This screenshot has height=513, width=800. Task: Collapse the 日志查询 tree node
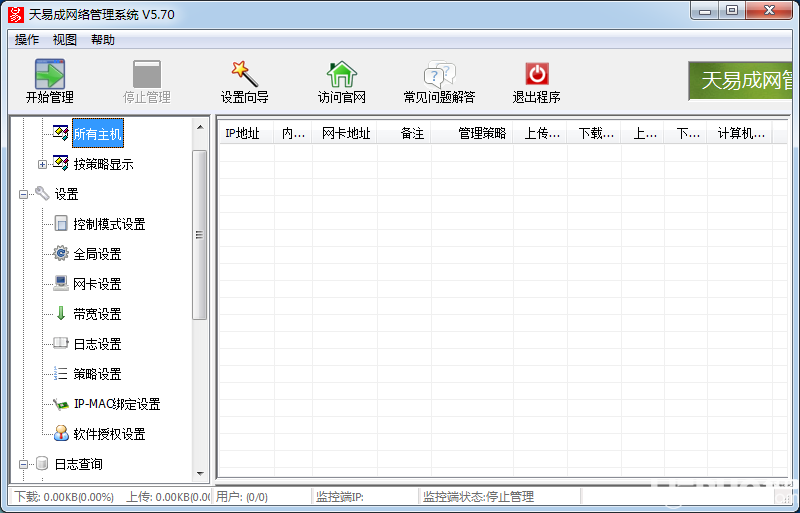click(23, 465)
